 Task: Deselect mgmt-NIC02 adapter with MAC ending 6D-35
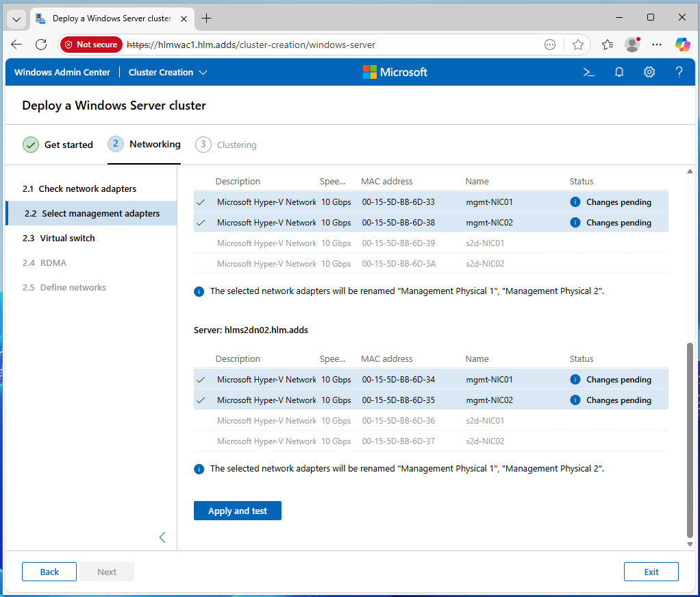pos(201,400)
